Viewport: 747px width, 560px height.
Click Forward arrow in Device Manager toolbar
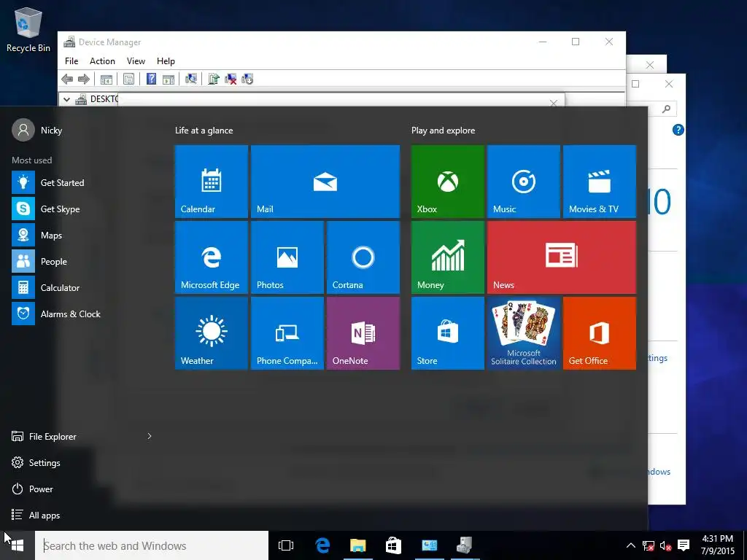tap(83, 79)
